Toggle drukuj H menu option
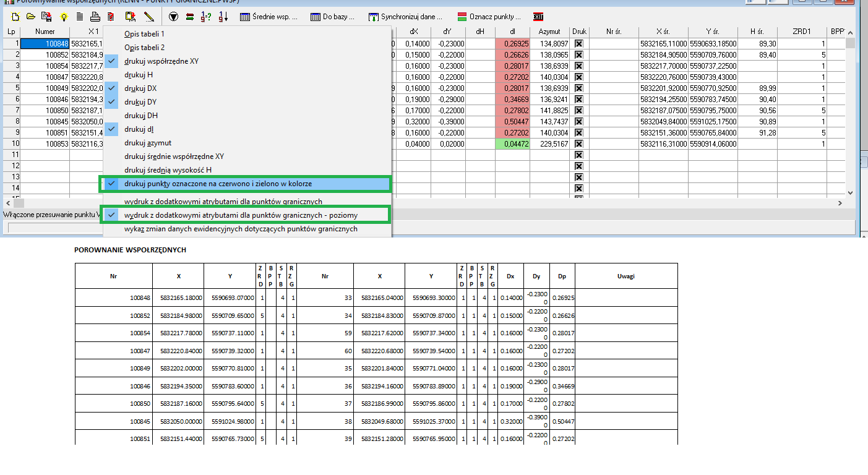 (247, 74)
